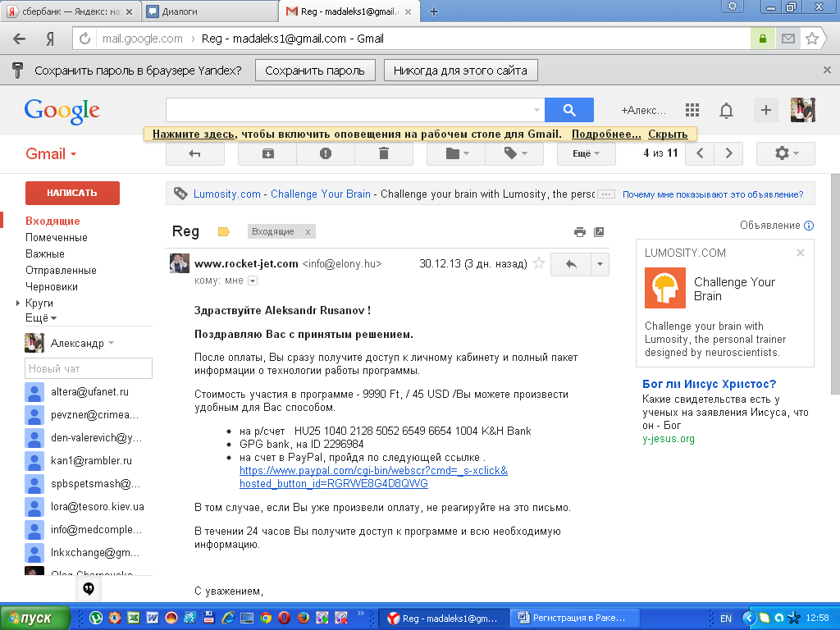Open the Lumosity.com ad link above message
840x630 pixels.
(226, 194)
